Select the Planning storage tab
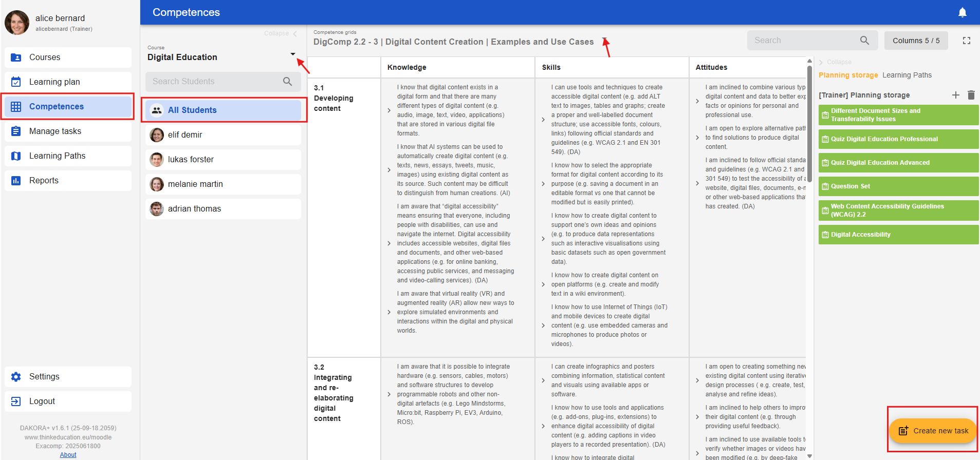 [x=848, y=75]
